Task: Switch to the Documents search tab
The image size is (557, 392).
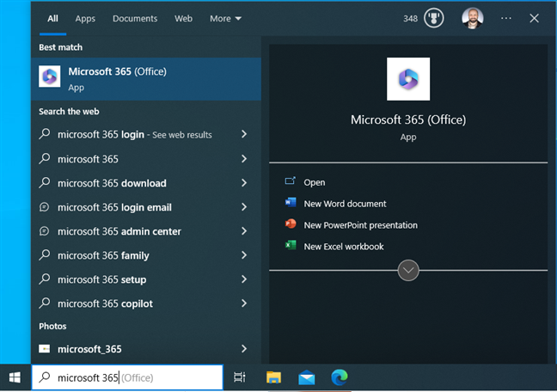Action: pos(135,18)
